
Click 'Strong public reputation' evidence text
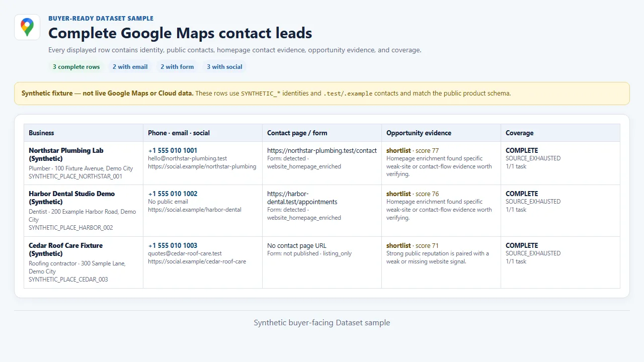tap(438, 257)
